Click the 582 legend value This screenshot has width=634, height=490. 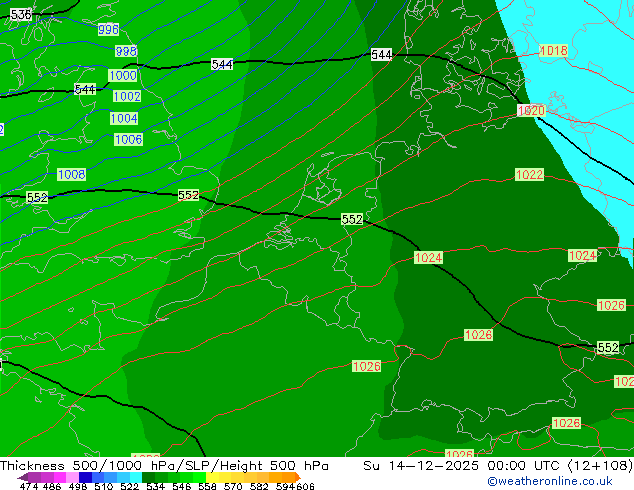(259, 486)
